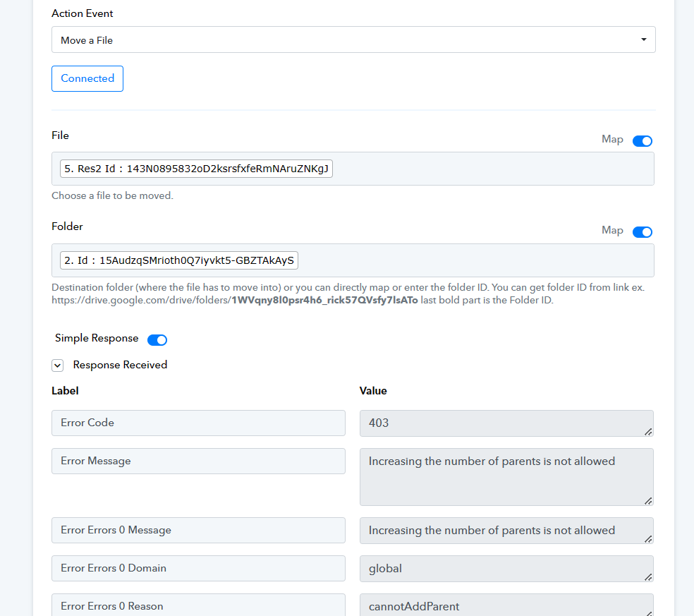Click the global value field
694x616 pixels.
coord(506,569)
